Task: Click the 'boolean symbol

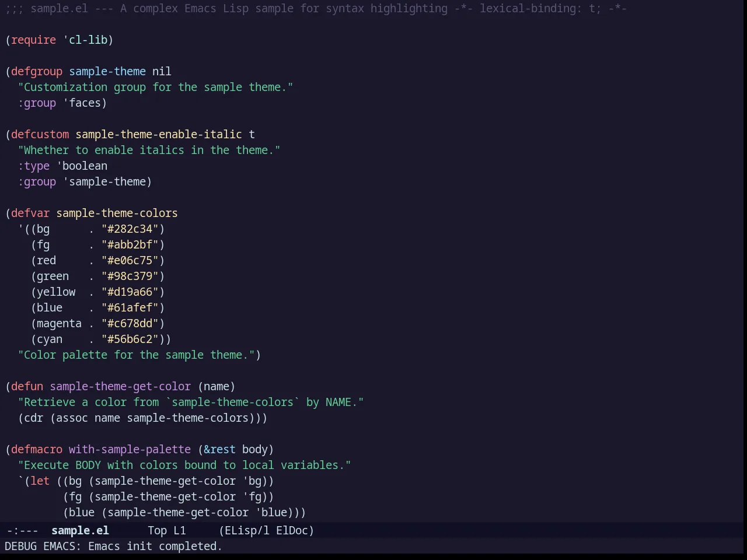Action: click(82, 166)
